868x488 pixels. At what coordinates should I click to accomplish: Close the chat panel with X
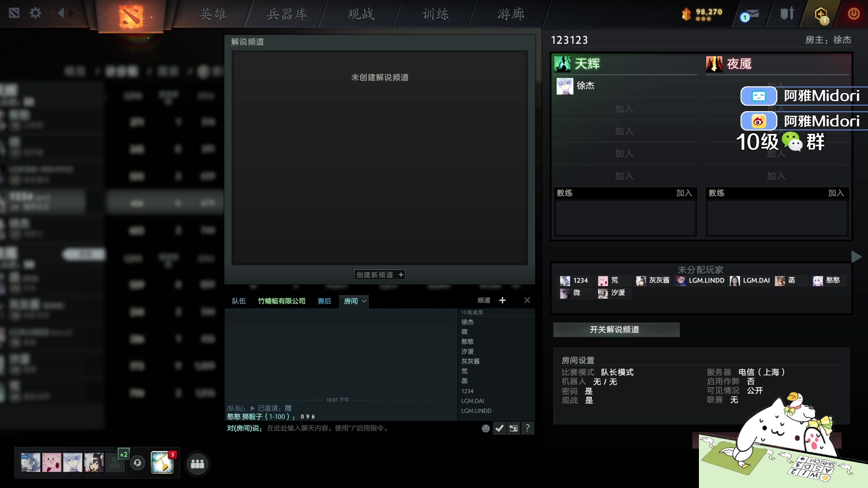[527, 300]
